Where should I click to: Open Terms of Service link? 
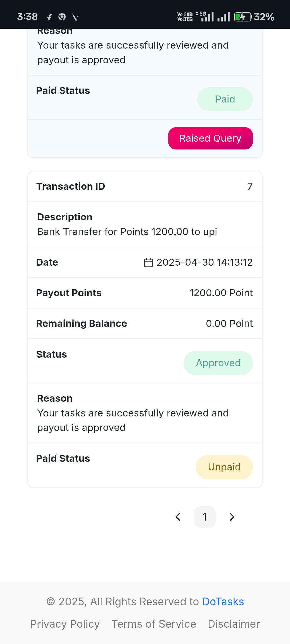154,624
